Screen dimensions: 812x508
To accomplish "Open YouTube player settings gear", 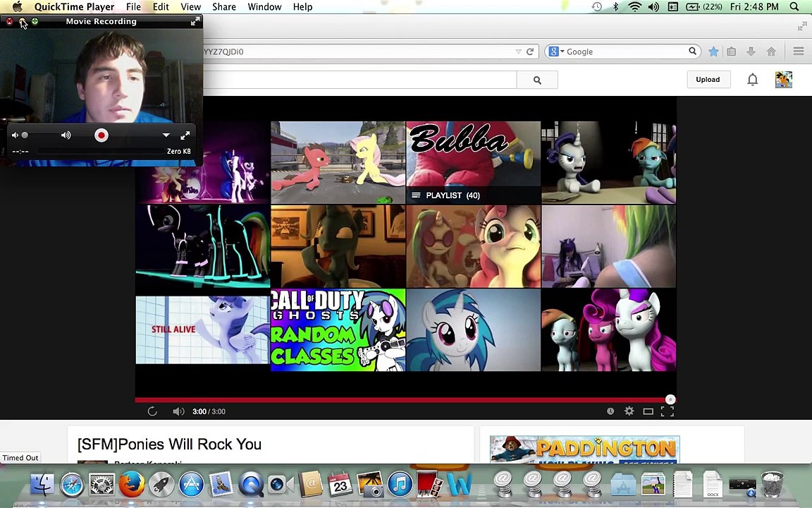I will 629,411.
